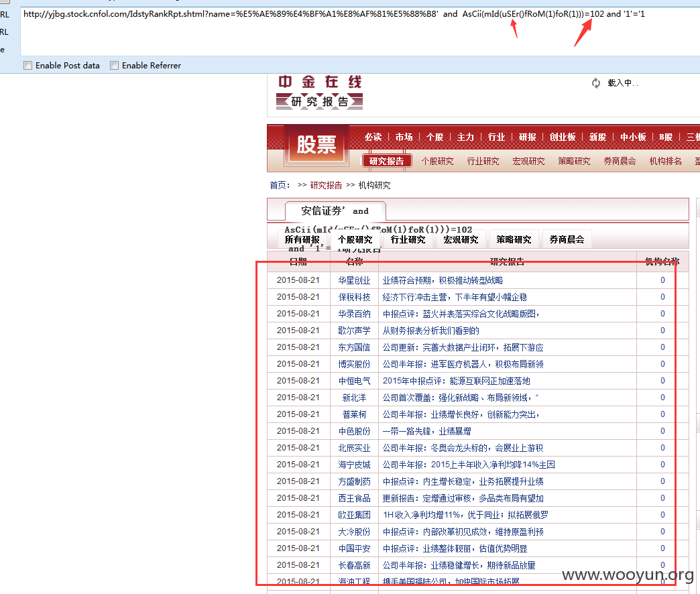Switch to the 券商晨会 report tab
700x594 pixels.
click(567, 239)
